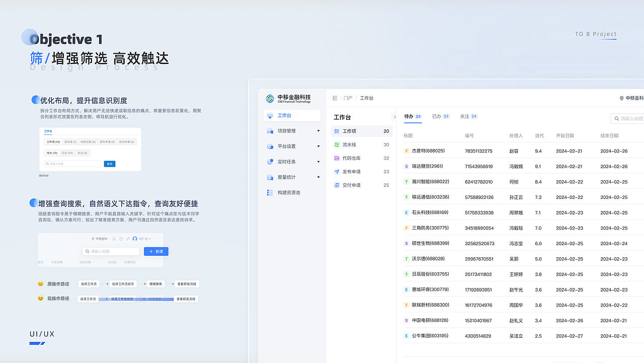Switch to the 待办 24 tab
Viewport: 644px width, 363px height.
pos(413,116)
